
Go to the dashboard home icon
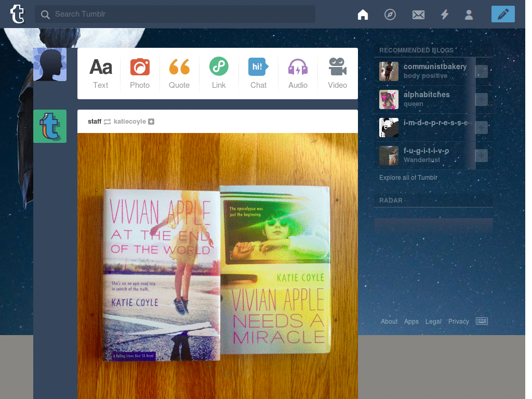coord(363,14)
